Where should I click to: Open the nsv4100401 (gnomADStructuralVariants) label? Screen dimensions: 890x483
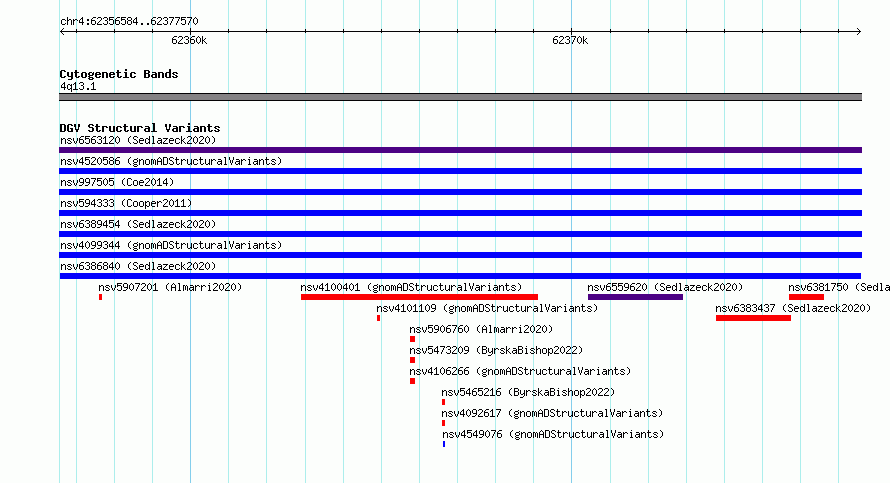point(411,287)
